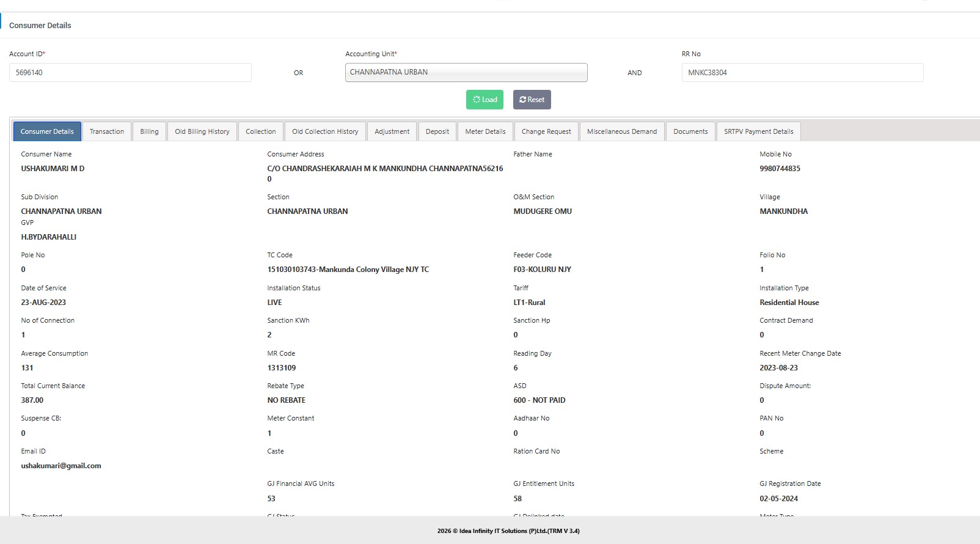Switch to the Adjustment tab
This screenshot has height=544, width=980.
(392, 131)
